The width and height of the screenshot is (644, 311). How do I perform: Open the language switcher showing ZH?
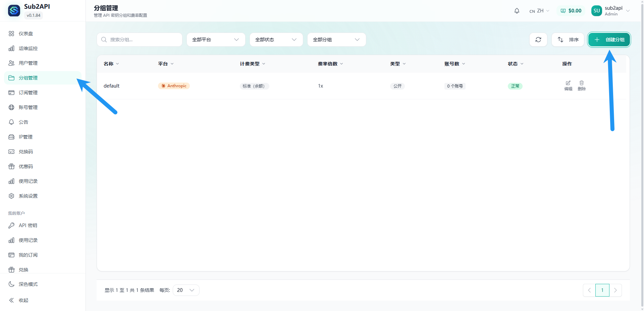[x=539, y=11]
